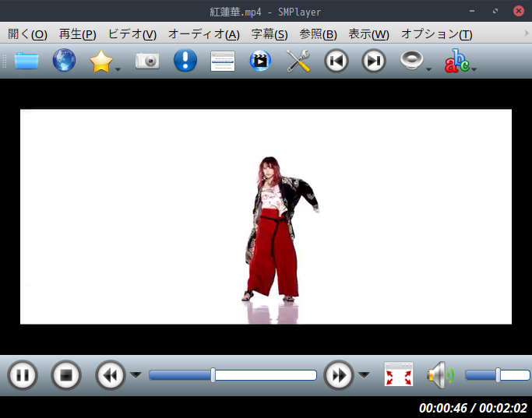This screenshot has width=532, height=418.
Task: Click the abc subtitle track icon
Action: coord(456,61)
